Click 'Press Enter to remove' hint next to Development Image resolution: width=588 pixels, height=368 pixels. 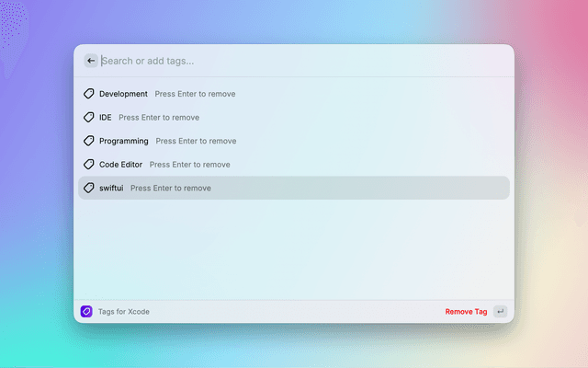point(195,94)
